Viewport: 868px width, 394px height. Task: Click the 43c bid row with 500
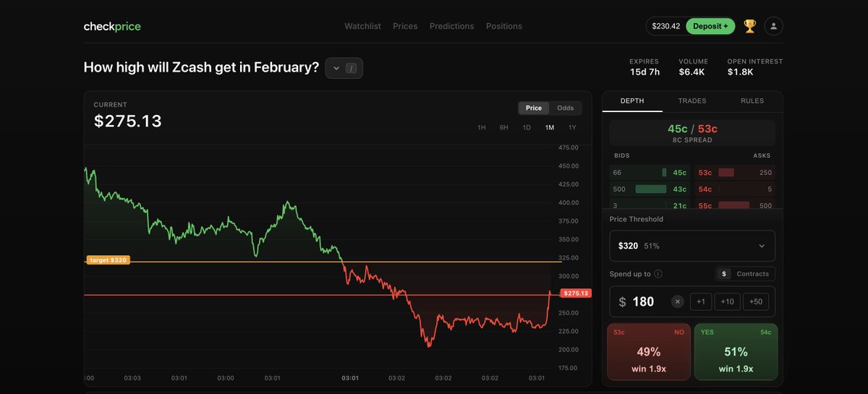click(650, 189)
